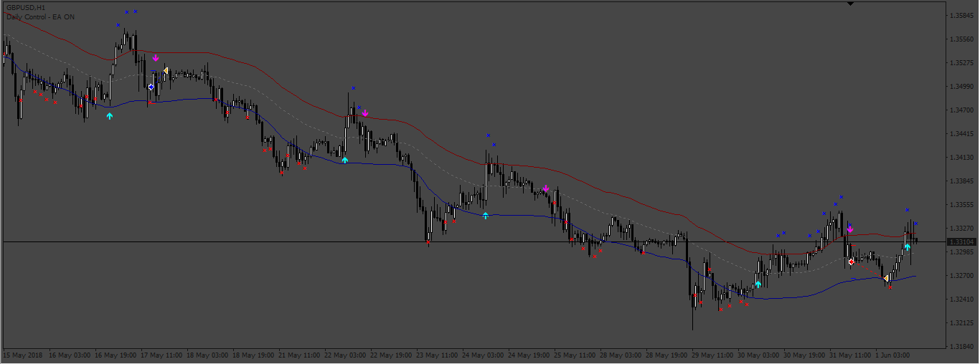Image resolution: width=980 pixels, height=364 pixels.
Task: Select the magenta sell arrow on 31 May
Action: coord(850,229)
